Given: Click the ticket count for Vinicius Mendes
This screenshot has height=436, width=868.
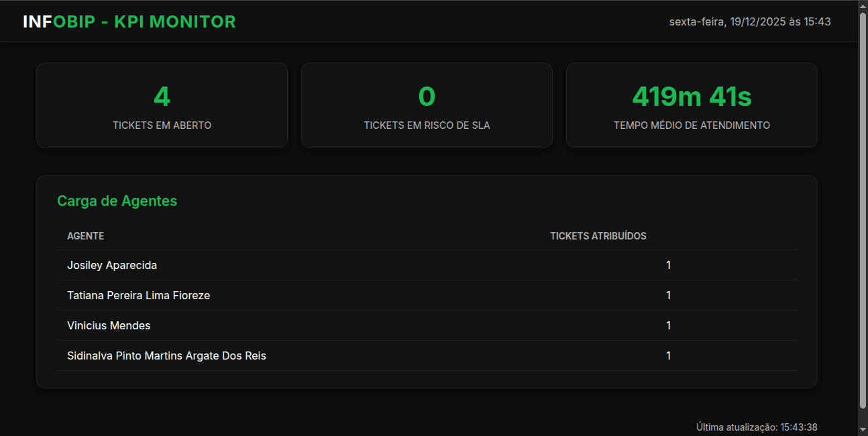Looking at the screenshot, I should coord(668,325).
